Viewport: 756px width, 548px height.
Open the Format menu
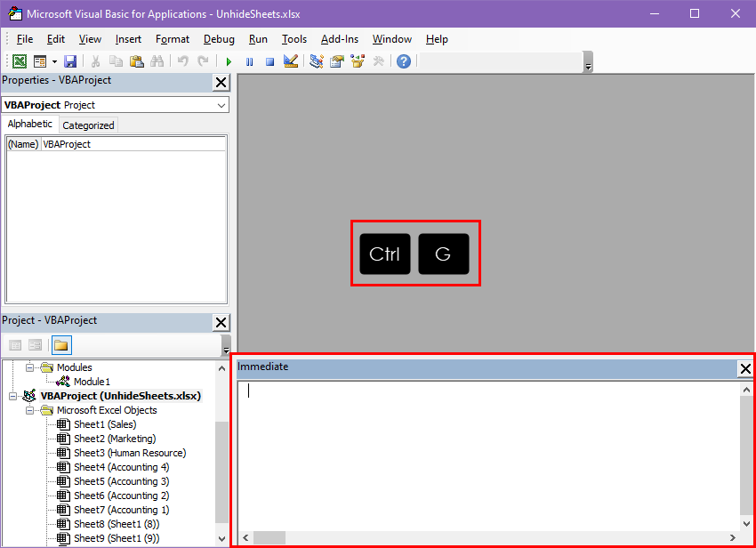coord(173,39)
